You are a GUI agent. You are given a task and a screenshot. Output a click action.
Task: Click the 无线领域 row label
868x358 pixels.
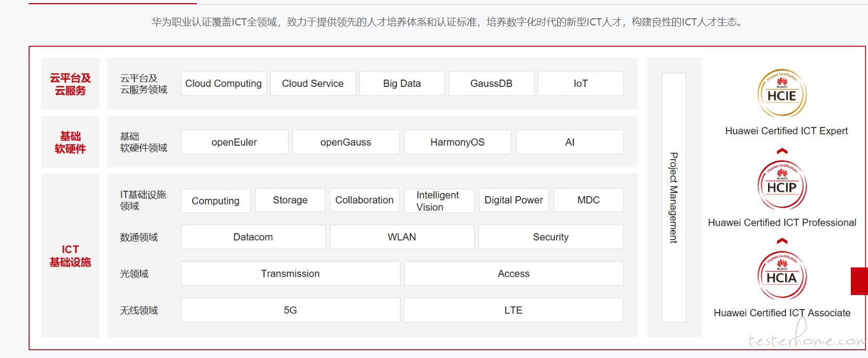[x=139, y=311]
